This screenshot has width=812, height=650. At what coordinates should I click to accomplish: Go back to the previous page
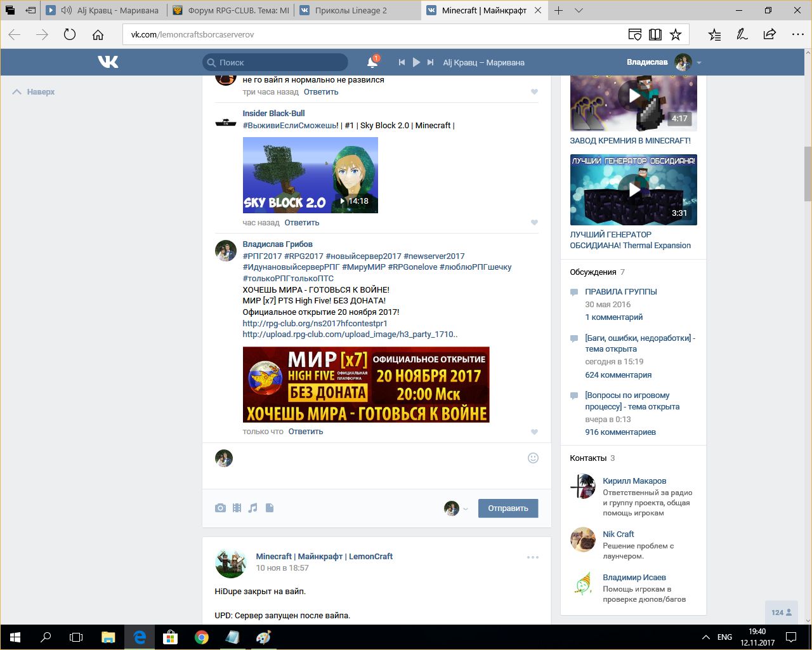14,34
